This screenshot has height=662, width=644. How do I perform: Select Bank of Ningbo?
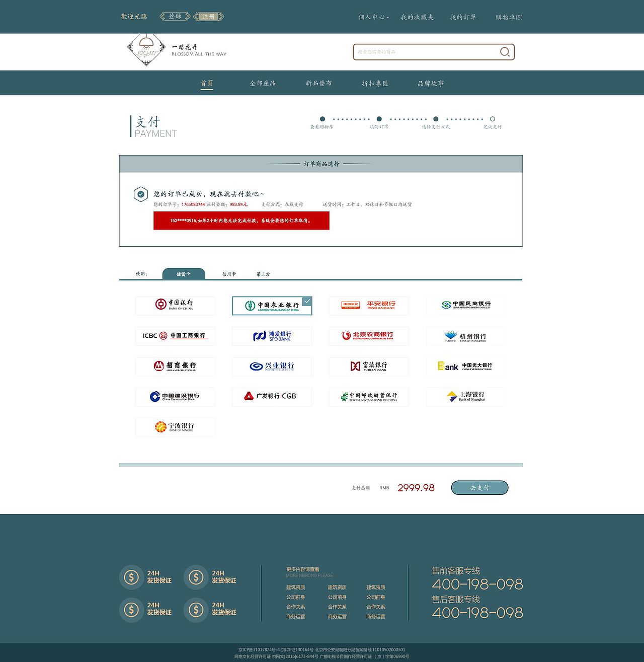(175, 427)
